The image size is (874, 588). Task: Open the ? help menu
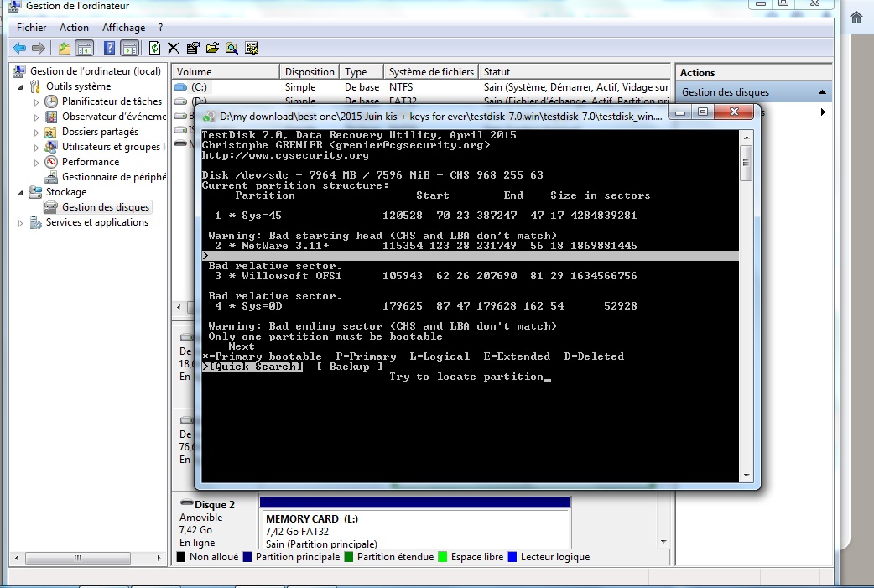[160, 28]
